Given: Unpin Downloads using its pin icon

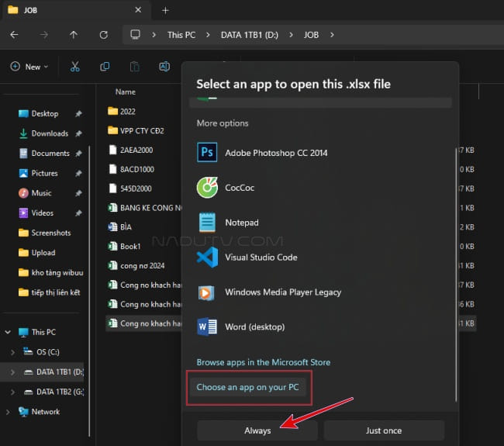Looking at the screenshot, I should tap(78, 133).
